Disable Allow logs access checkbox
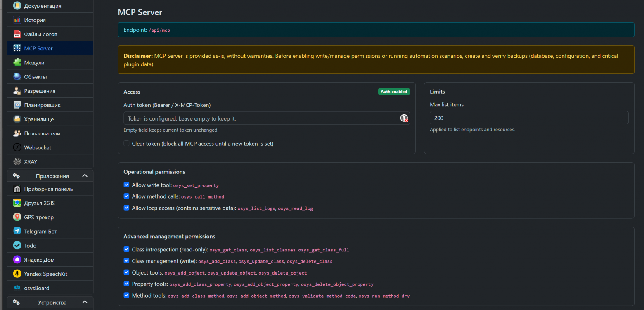The width and height of the screenshot is (644, 310). click(x=127, y=208)
